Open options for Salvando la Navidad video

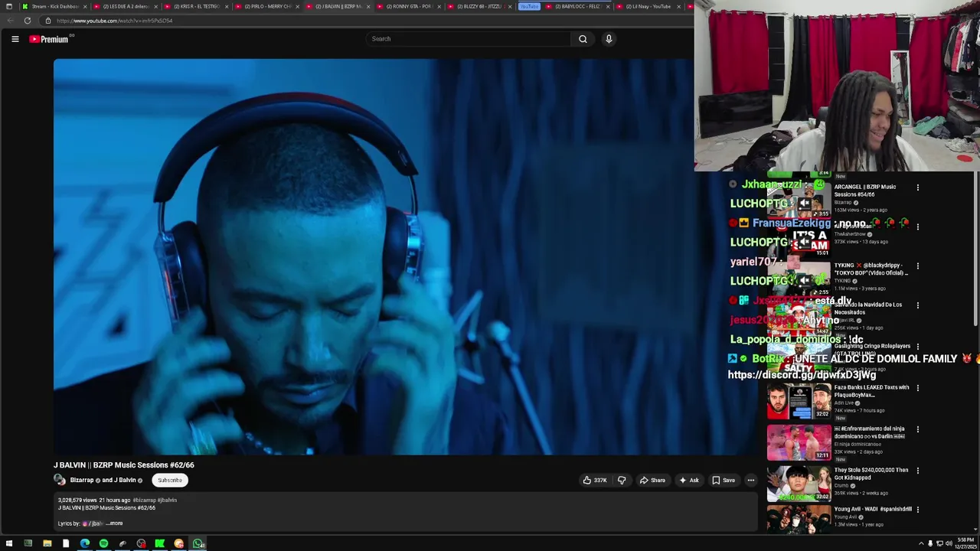coord(918,305)
